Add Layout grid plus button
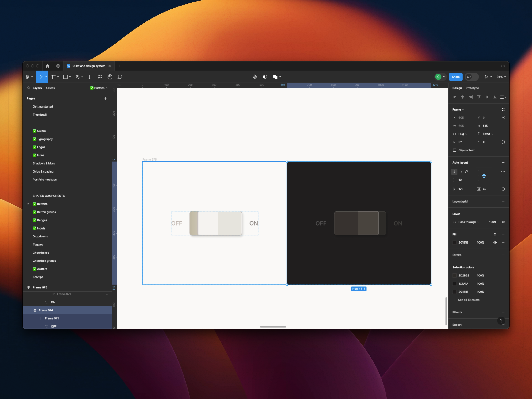 pos(503,201)
